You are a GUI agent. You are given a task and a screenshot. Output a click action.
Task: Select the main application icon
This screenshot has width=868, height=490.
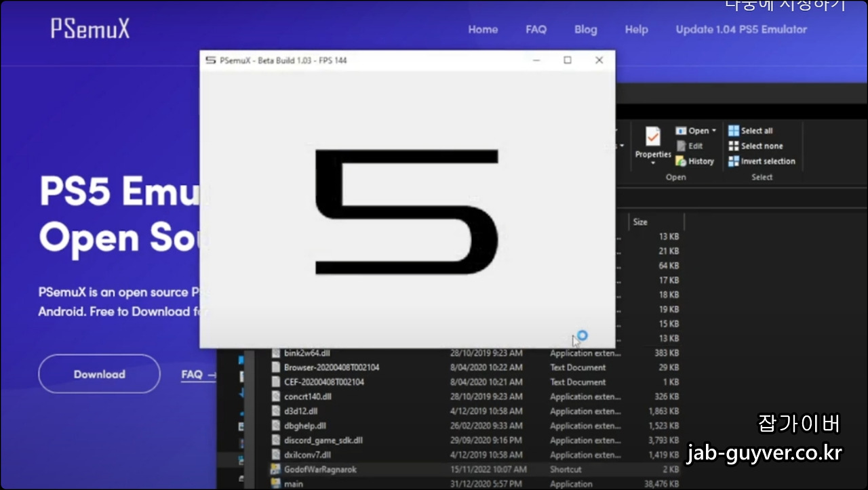point(275,484)
